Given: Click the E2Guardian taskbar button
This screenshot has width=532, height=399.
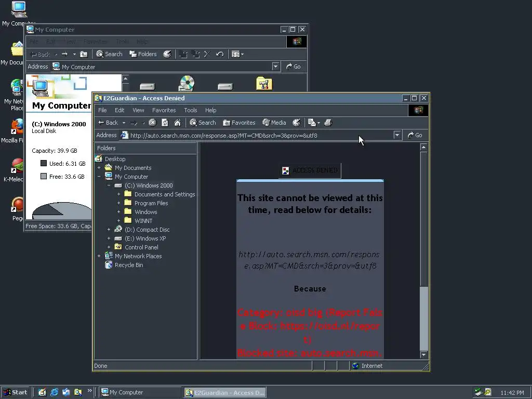Looking at the screenshot, I should coord(225,393).
